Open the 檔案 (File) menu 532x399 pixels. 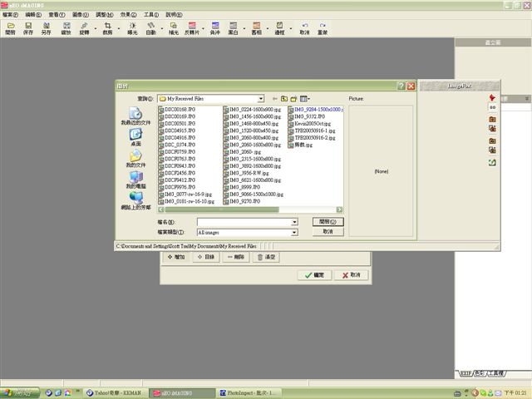(x=10, y=15)
